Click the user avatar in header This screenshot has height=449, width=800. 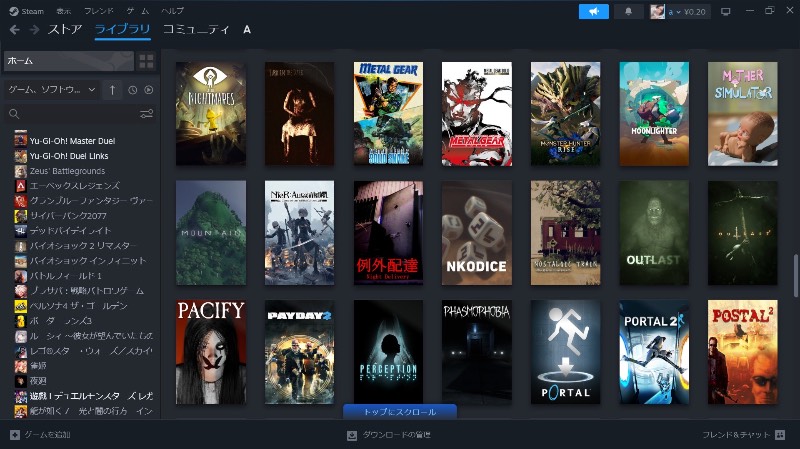coord(657,11)
